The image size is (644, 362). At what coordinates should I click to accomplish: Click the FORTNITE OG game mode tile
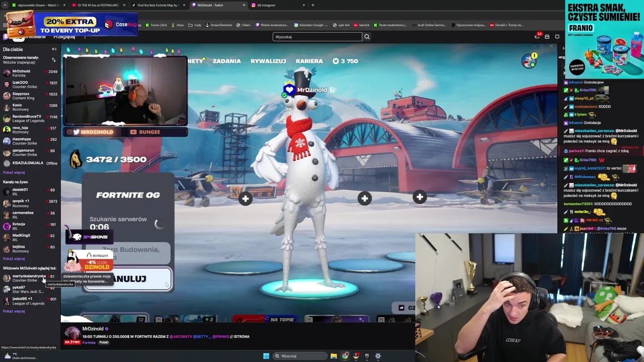[128, 195]
